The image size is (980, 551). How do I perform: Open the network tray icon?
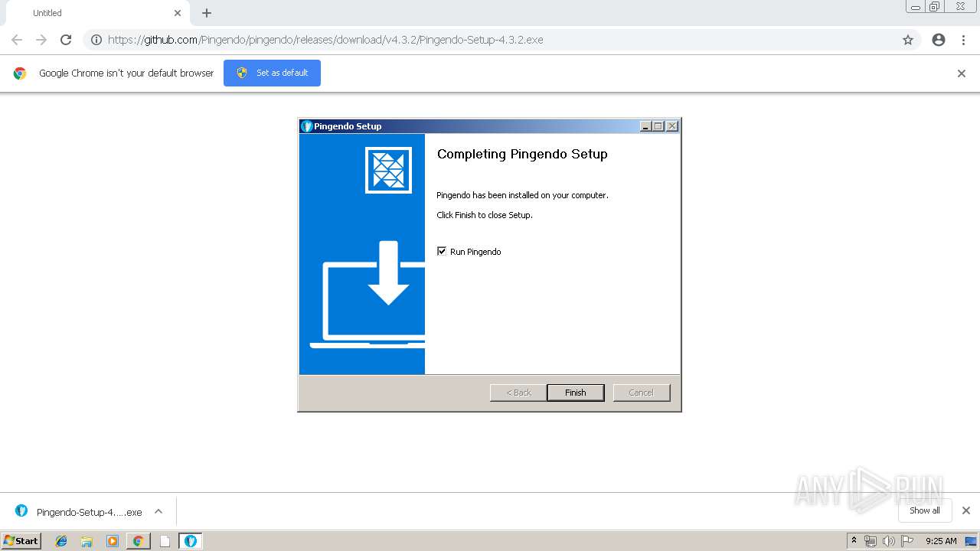pyautogui.click(x=871, y=541)
